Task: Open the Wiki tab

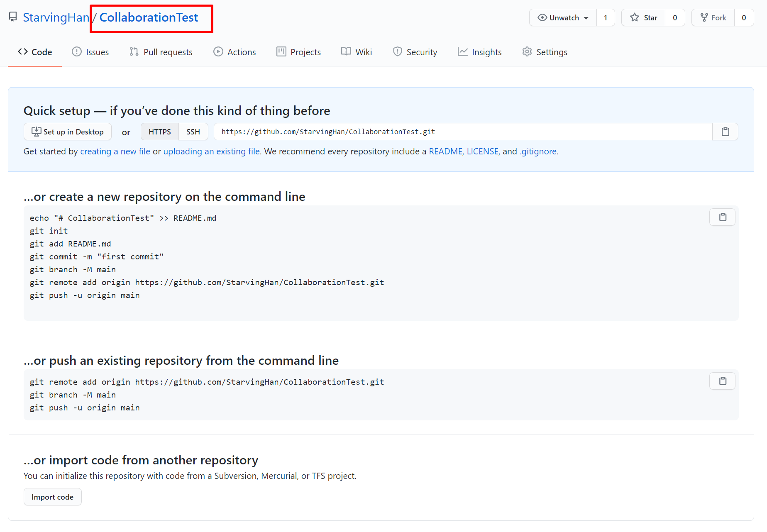Action: click(357, 52)
